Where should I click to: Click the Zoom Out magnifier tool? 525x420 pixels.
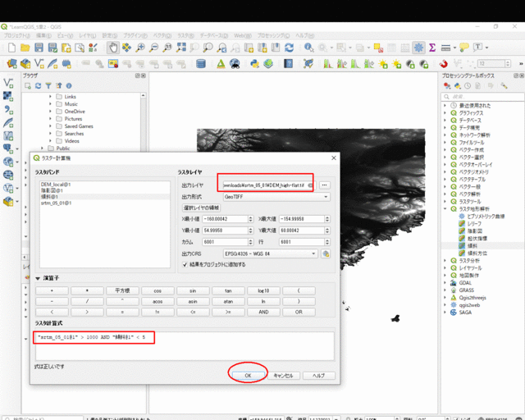click(153, 48)
